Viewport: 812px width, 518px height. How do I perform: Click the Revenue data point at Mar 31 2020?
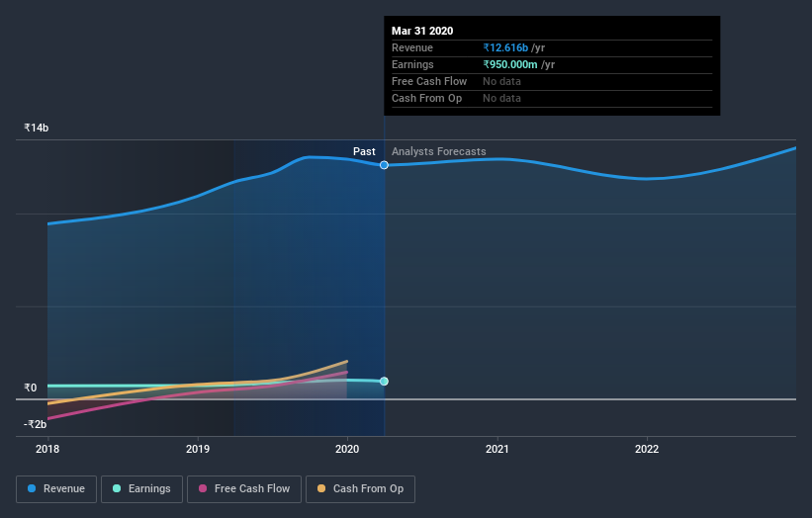384,165
